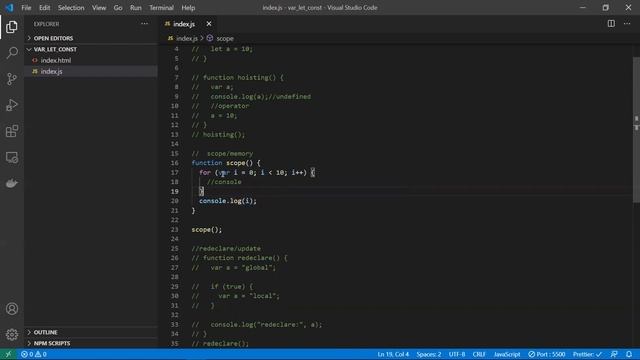
Task: Open the Remote Explorer view
Action: pos(12,157)
